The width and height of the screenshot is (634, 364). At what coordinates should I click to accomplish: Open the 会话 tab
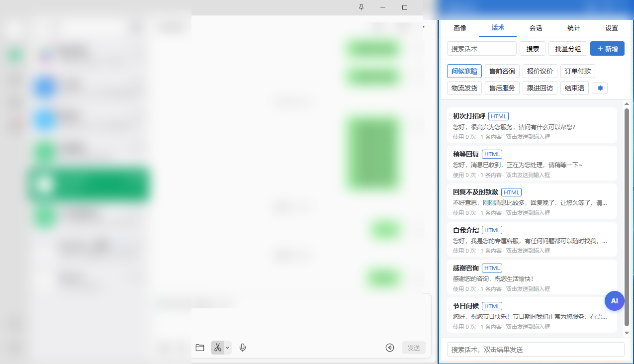(536, 28)
